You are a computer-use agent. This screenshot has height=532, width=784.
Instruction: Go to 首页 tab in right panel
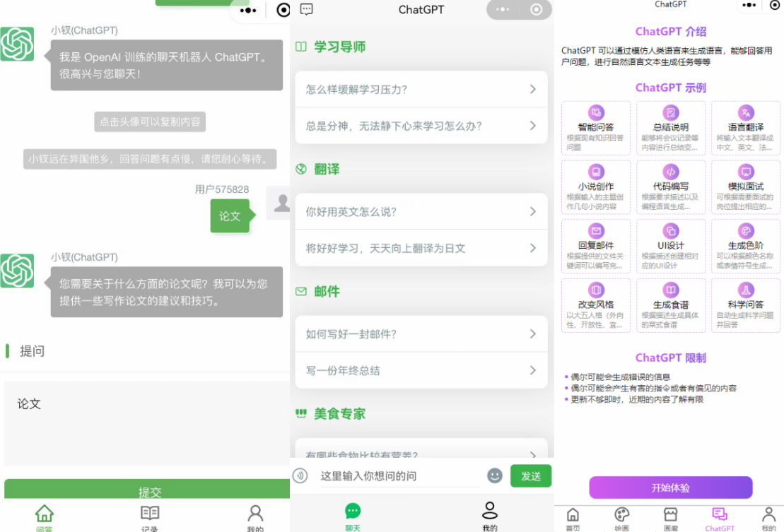click(x=573, y=519)
